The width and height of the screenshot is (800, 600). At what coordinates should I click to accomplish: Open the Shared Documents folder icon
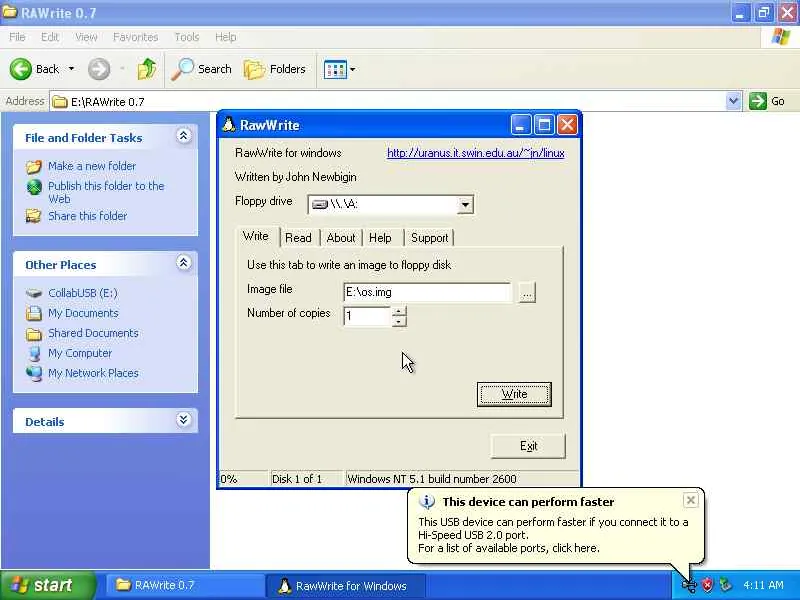(34, 334)
